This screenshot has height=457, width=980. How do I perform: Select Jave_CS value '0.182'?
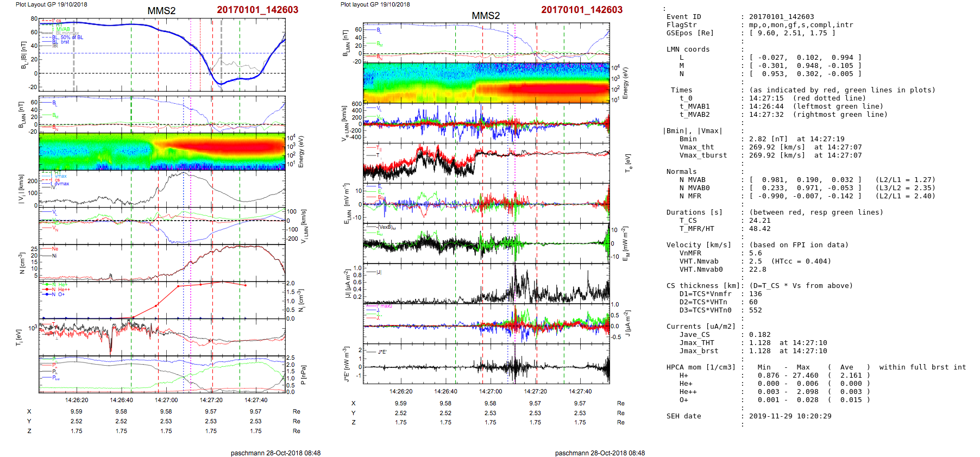pyautogui.click(x=759, y=335)
